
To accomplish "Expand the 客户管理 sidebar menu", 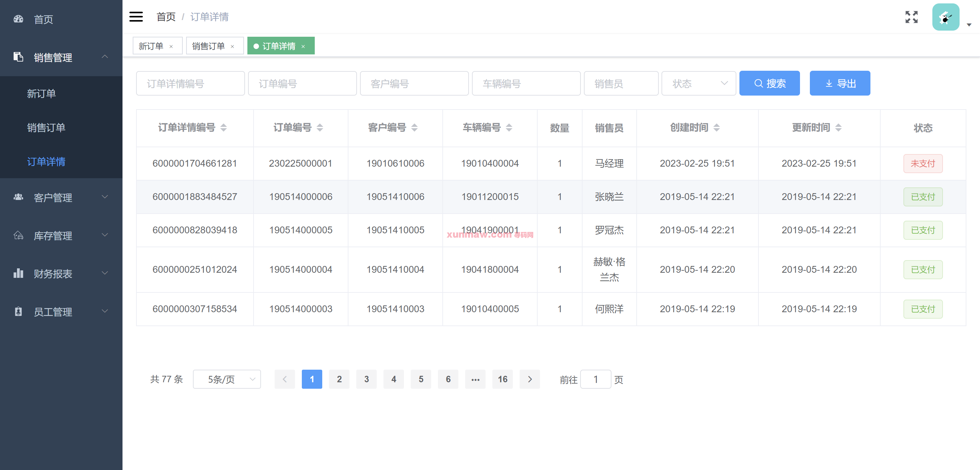I will coord(61,197).
